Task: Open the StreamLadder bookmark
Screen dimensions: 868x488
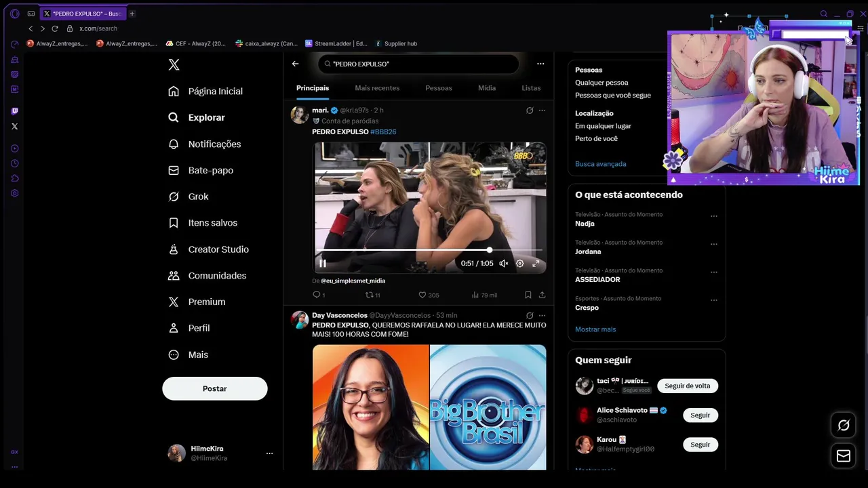Action: [x=336, y=43]
